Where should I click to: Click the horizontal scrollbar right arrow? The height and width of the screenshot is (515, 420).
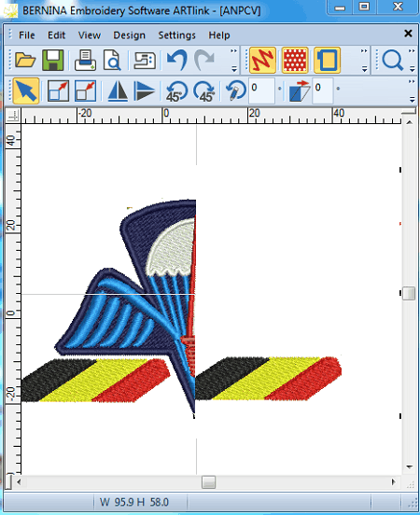click(x=393, y=482)
